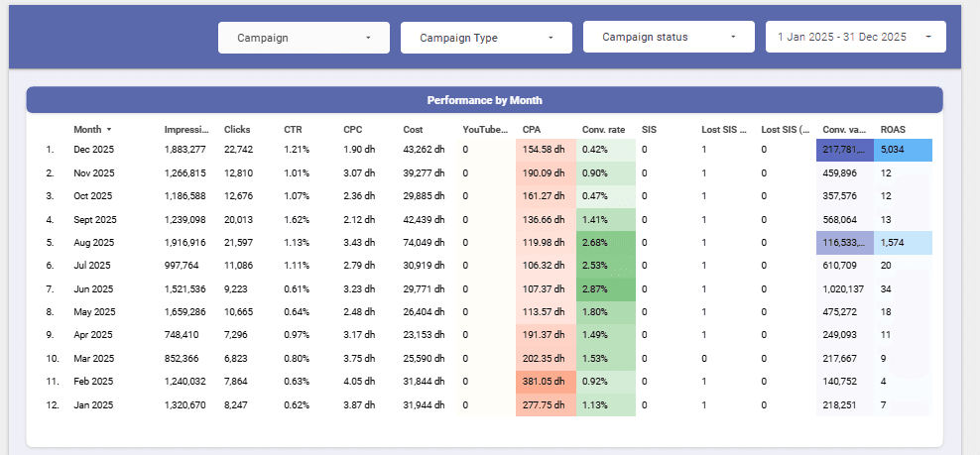This screenshot has width=980, height=455.
Task: Click the 1.62% CTR value
Action: pyautogui.click(x=297, y=220)
